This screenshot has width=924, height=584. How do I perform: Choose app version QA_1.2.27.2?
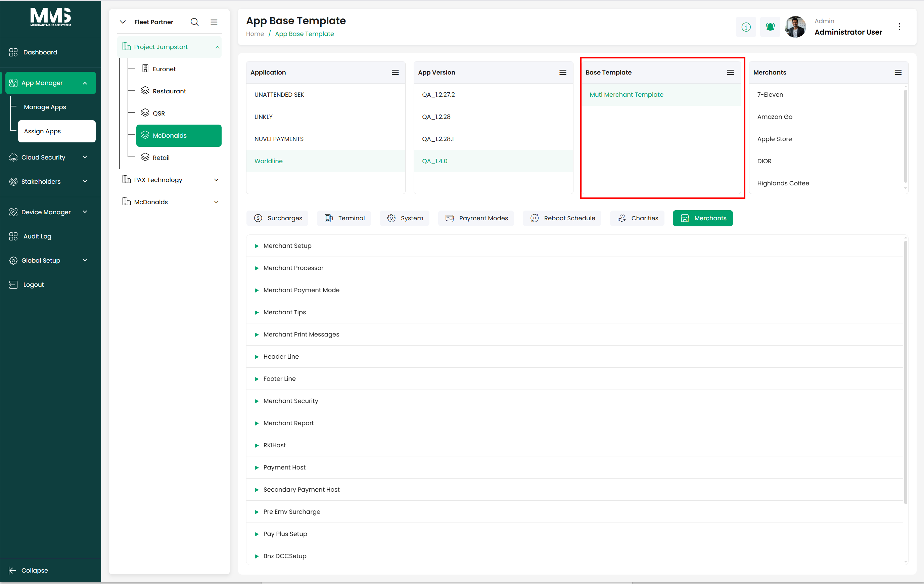pos(494,95)
